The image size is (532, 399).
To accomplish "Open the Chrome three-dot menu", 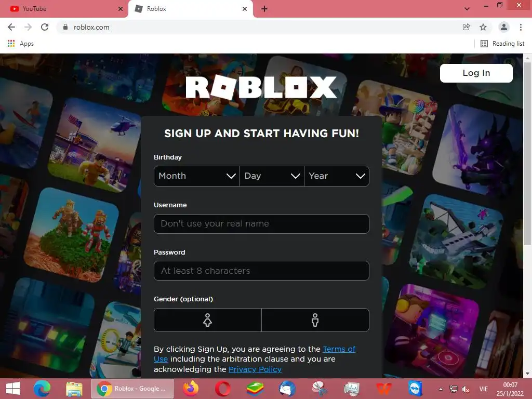I will tap(521, 27).
